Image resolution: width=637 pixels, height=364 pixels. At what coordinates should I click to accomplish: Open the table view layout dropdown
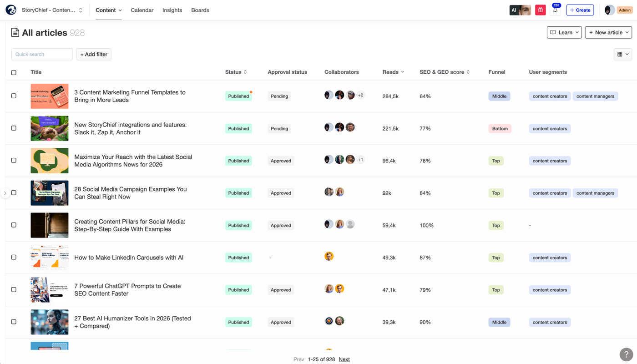click(623, 54)
